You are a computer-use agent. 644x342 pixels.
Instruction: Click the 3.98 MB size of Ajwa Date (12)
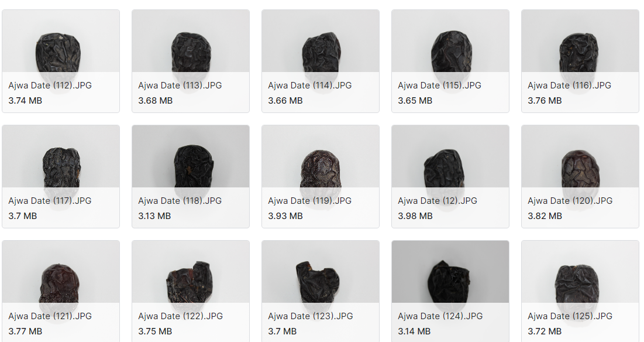coord(415,216)
